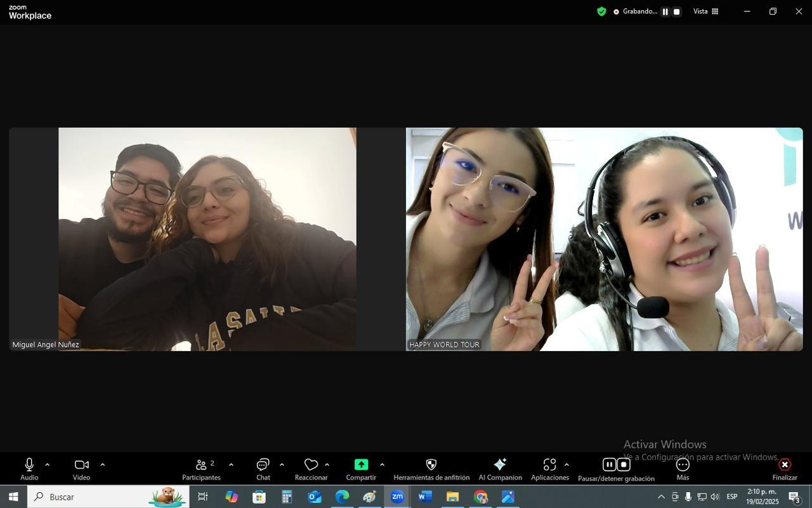812x508 pixels.
Task: Open Microsoft Store from taskbar
Action: point(259,497)
